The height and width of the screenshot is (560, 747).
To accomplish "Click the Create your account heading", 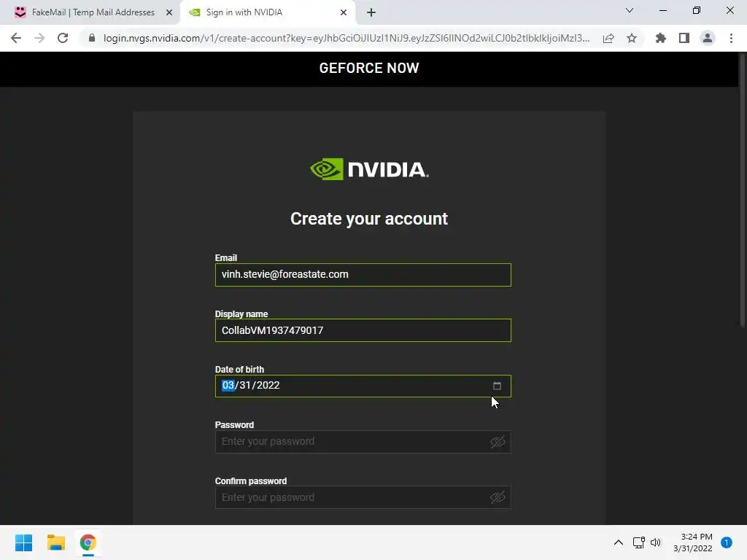I will pos(369,219).
